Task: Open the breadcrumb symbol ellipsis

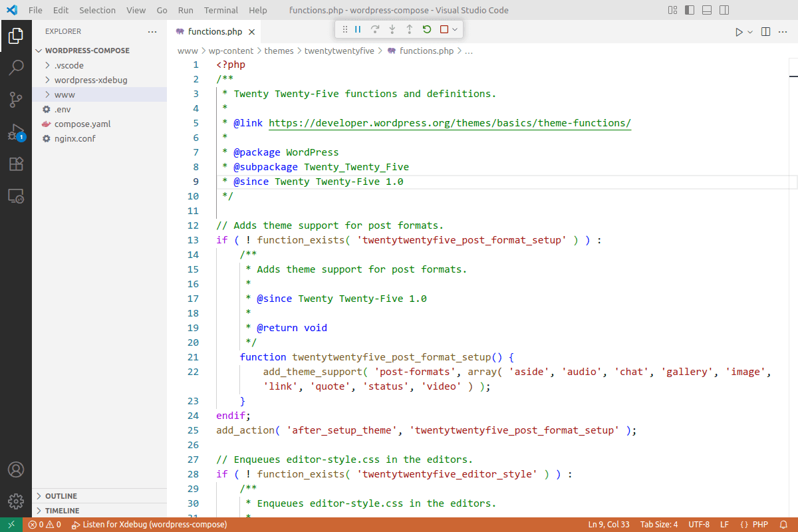Action: click(x=469, y=51)
